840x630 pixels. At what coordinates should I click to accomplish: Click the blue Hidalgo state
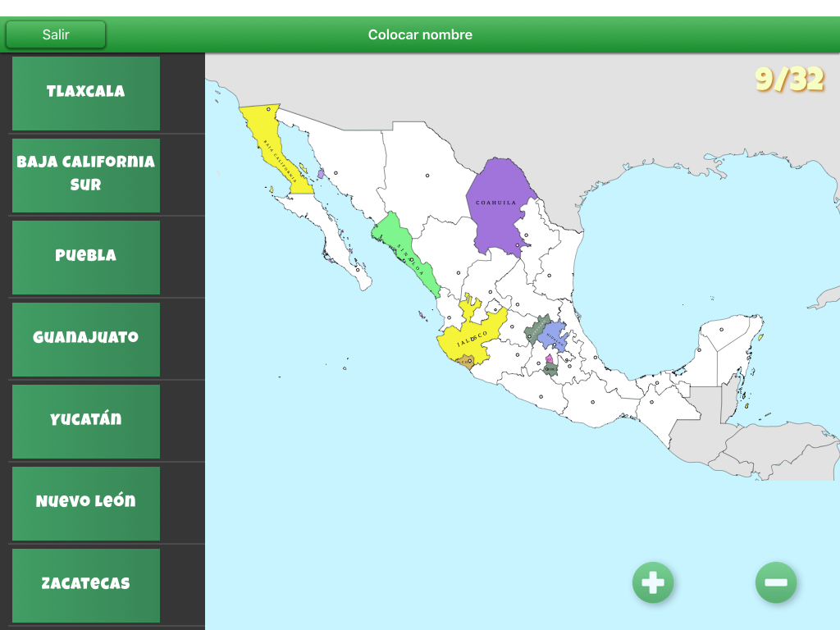[x=553, y=336]
